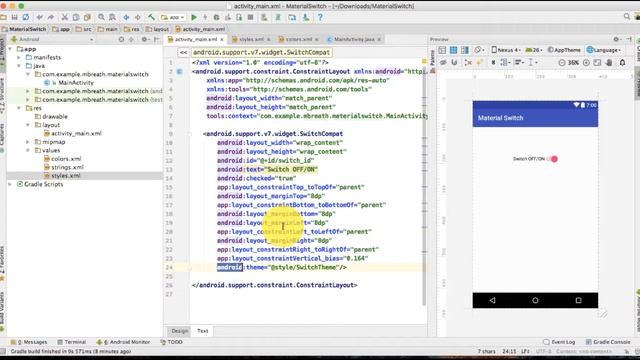Open the orientation dropdown in Preview
640x360 pixels.
(479, 50)
